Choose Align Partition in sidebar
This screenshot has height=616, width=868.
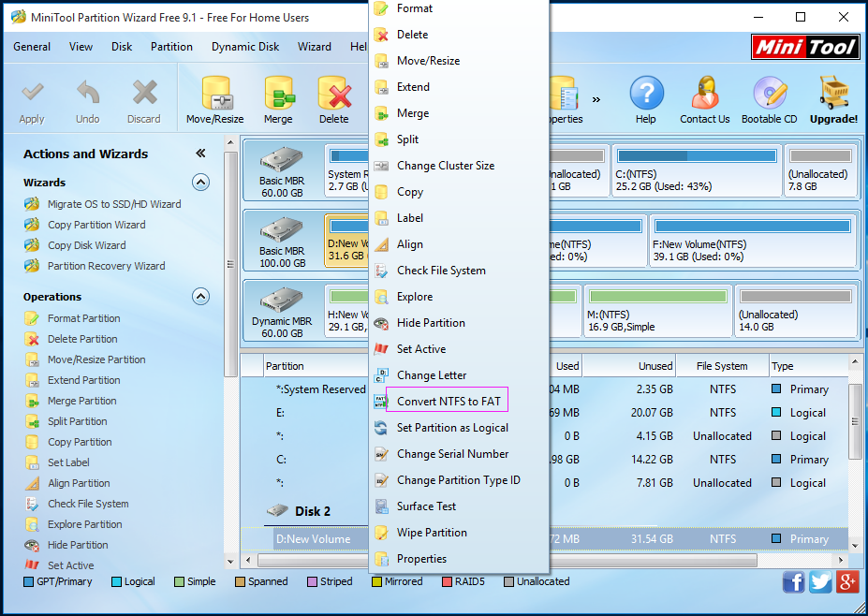tap(79, 483)
